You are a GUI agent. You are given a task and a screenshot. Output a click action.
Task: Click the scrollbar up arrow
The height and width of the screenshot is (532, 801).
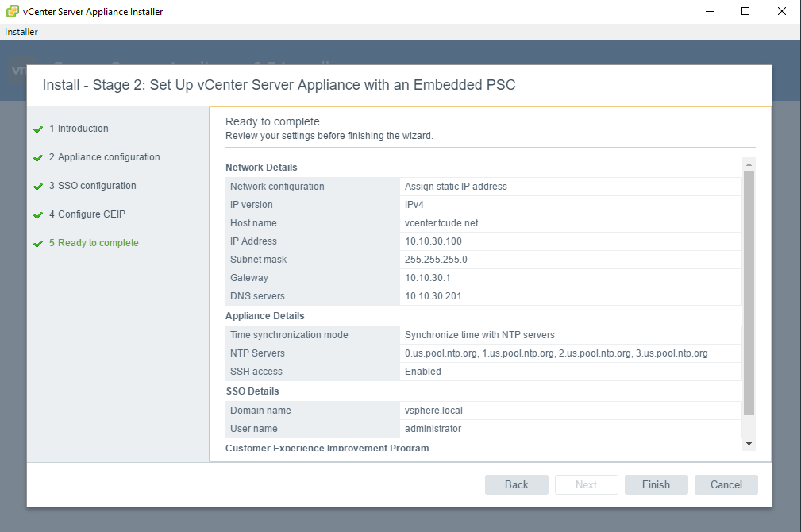749,164
